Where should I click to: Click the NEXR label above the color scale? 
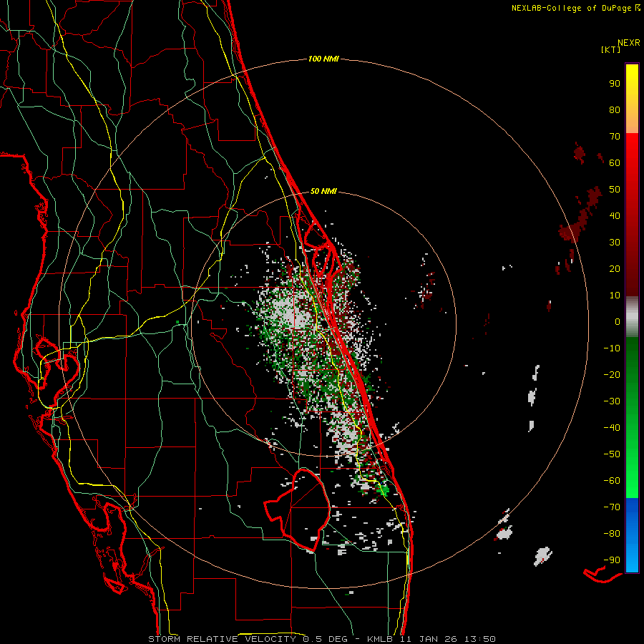[629, 43]
